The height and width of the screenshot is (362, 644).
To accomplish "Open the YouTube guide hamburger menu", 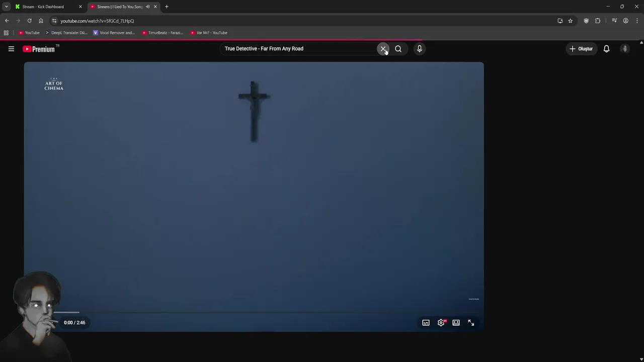I will point(11,49).
